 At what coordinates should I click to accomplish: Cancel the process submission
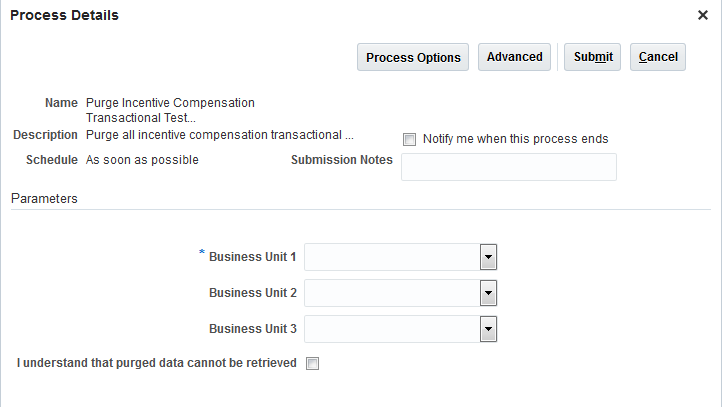[x=657, y=57]
